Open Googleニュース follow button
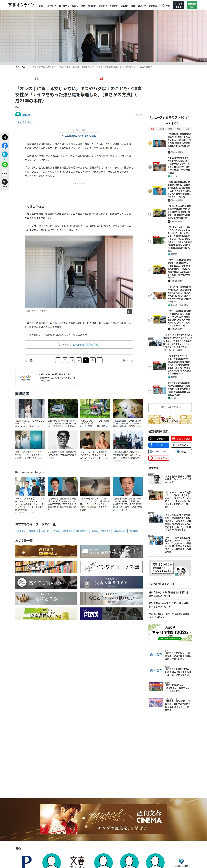Image resolution: width=207 pixels, height=868 pixels. coord(159,452)
